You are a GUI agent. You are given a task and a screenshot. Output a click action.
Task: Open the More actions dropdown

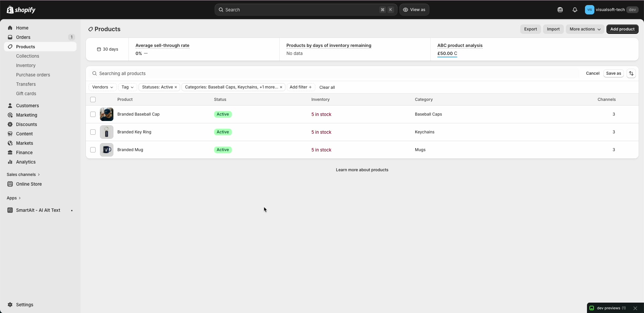[x=585, y=29]
